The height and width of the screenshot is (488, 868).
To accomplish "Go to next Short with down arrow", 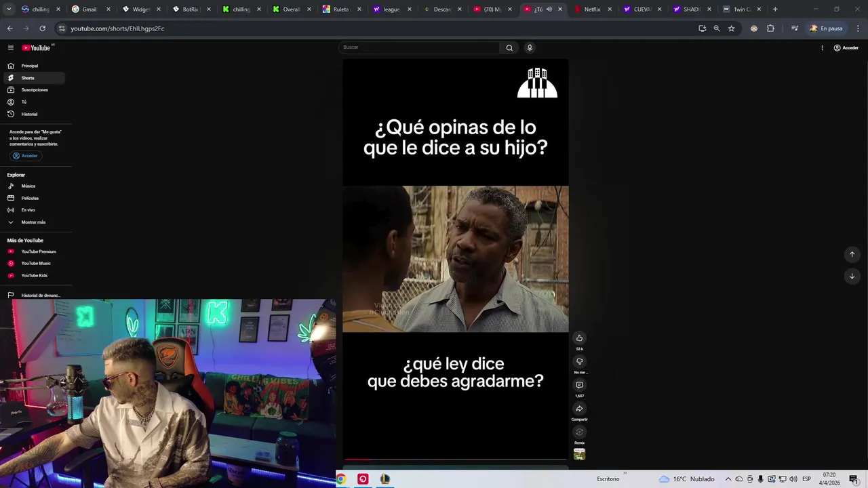I will [852, 276].
